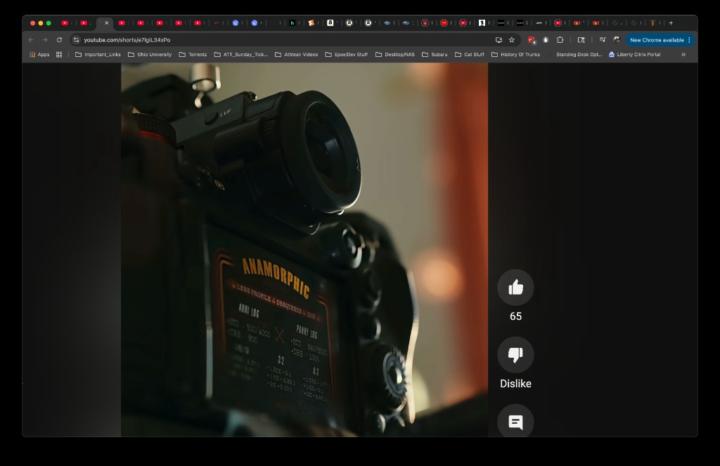Like the Short with the thumbs-up button
Screen dimensions: 720x466
(515, 288)
